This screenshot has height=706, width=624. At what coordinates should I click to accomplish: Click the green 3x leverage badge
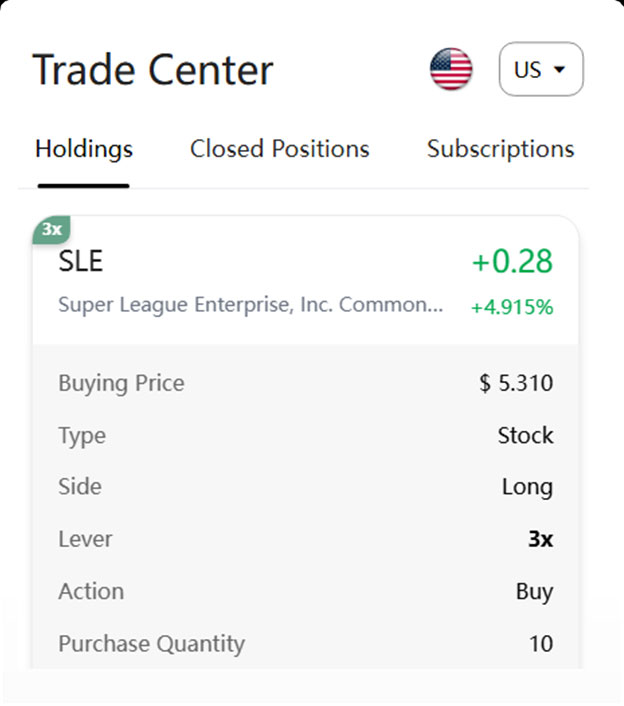[51, 230]
